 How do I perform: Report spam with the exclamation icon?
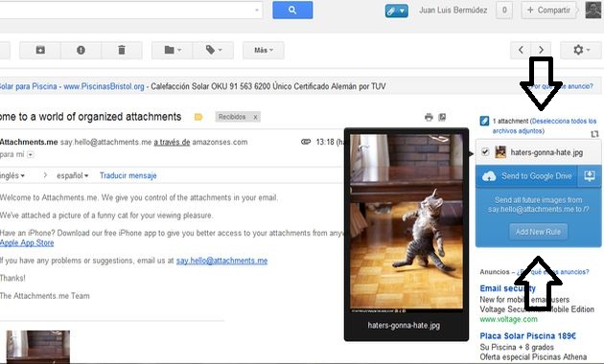click(81, 50)
